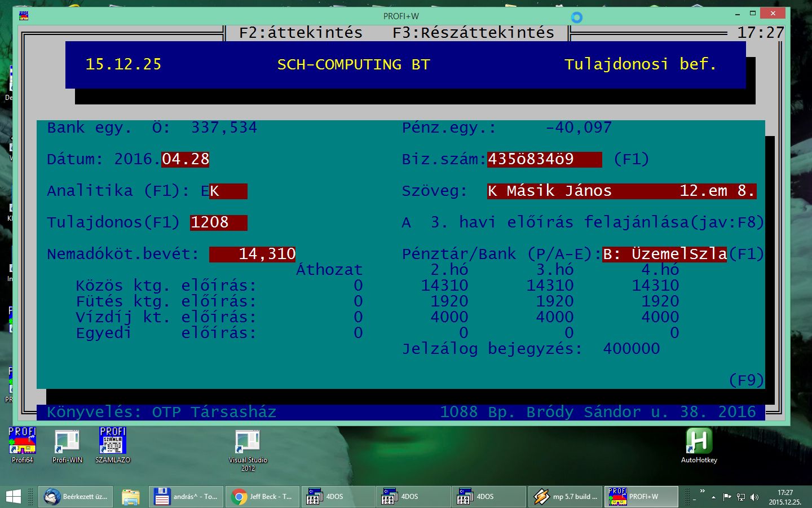Open the Profi64 desktop shortcut
The height and width of the screenshot is (508, 812).
tap(22, 441)
